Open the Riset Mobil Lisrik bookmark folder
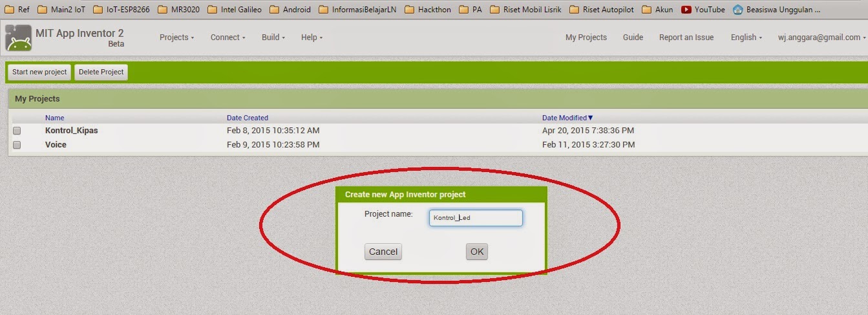This screenshot has height=315, width=868. coord(526,10)
